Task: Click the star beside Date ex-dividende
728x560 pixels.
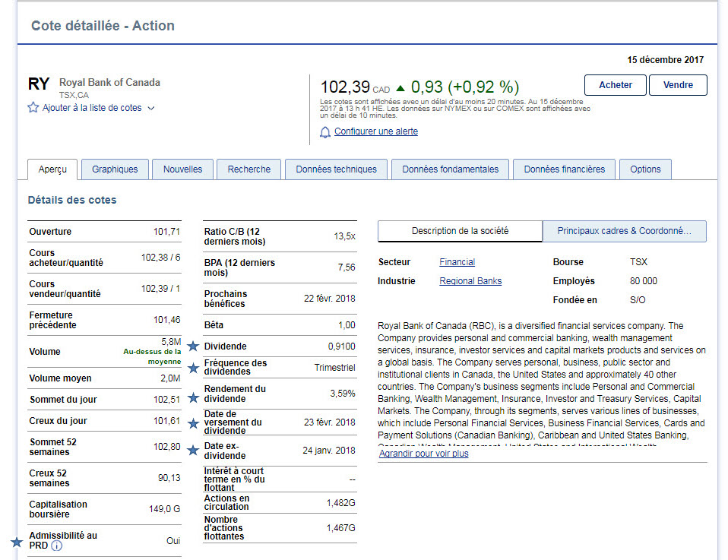Action: point(193,450)
